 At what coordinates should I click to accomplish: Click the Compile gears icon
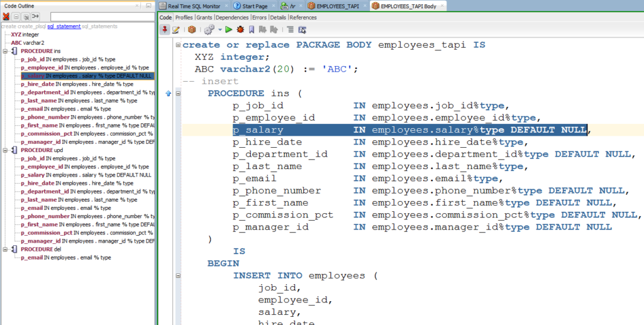click(x=209, y=30)
